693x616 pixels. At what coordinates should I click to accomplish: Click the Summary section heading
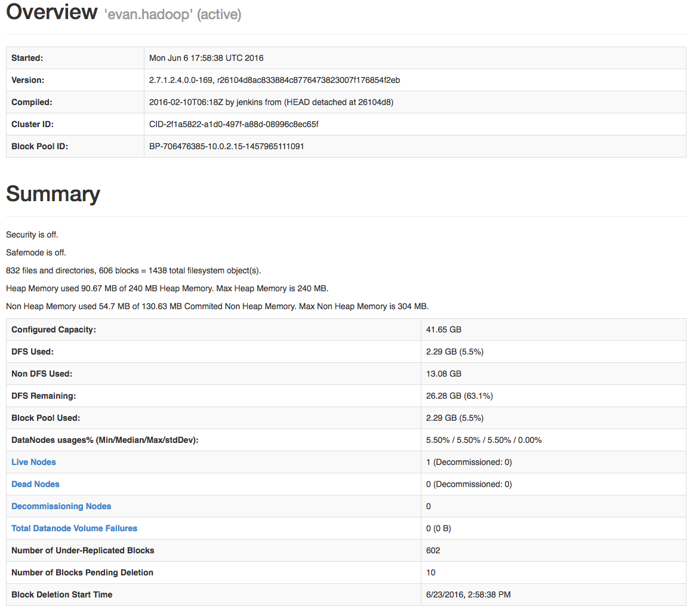(53, 194)
